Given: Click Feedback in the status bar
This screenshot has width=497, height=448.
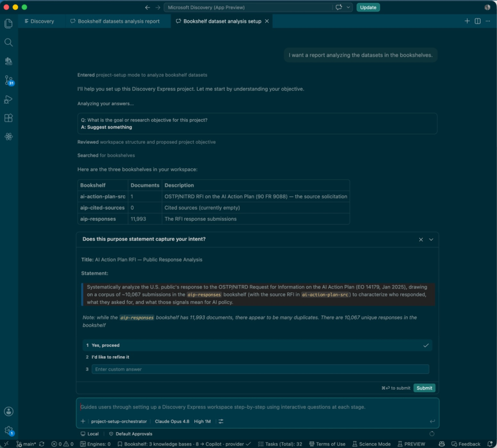Looking at the screenshot, I should [466, 444].
